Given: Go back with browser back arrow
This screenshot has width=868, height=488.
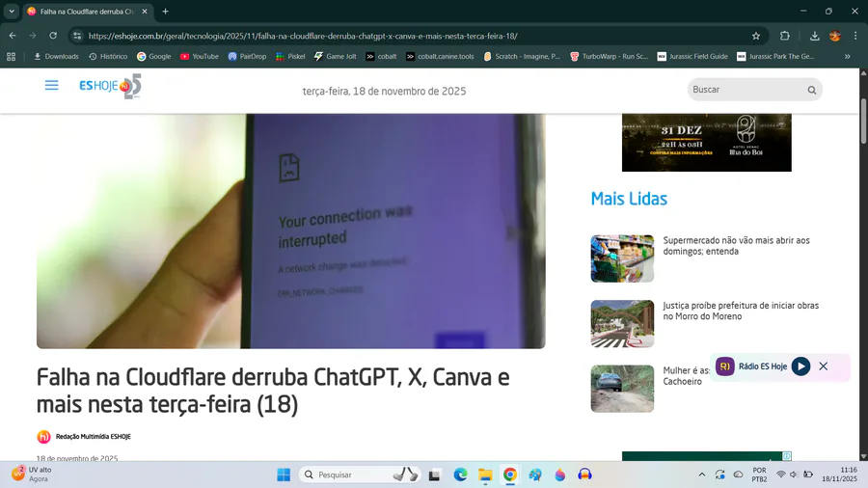Looking at the screenshot, I should click(x=13, y=36).
